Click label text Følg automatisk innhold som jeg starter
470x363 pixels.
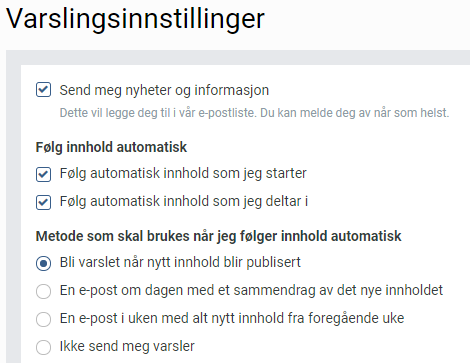click(x=183, y=174)
